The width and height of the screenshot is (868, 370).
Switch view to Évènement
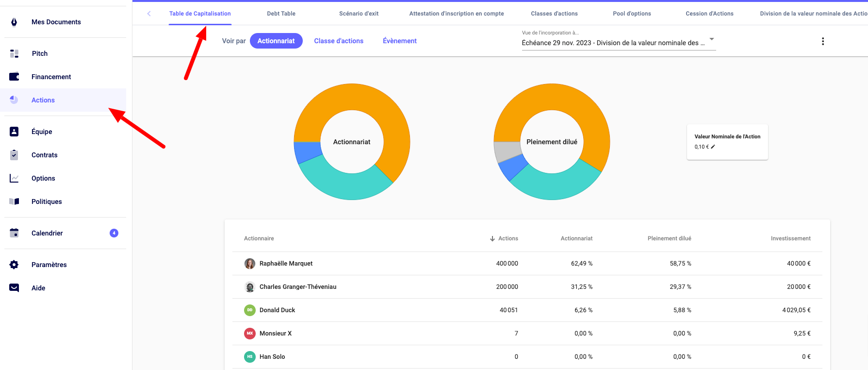pos(399,41)
